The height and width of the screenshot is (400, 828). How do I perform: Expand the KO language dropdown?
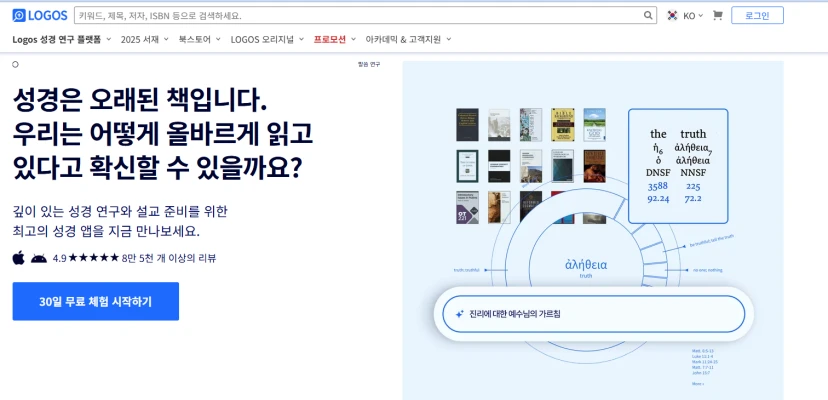tap(693, 16)
